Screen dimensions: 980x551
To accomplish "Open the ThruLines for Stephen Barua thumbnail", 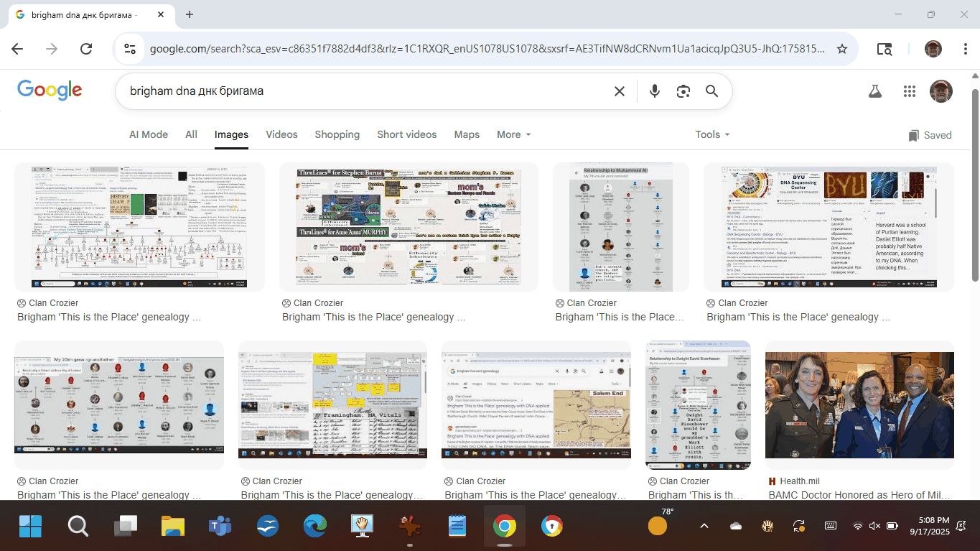I will [x=409, y=227].
